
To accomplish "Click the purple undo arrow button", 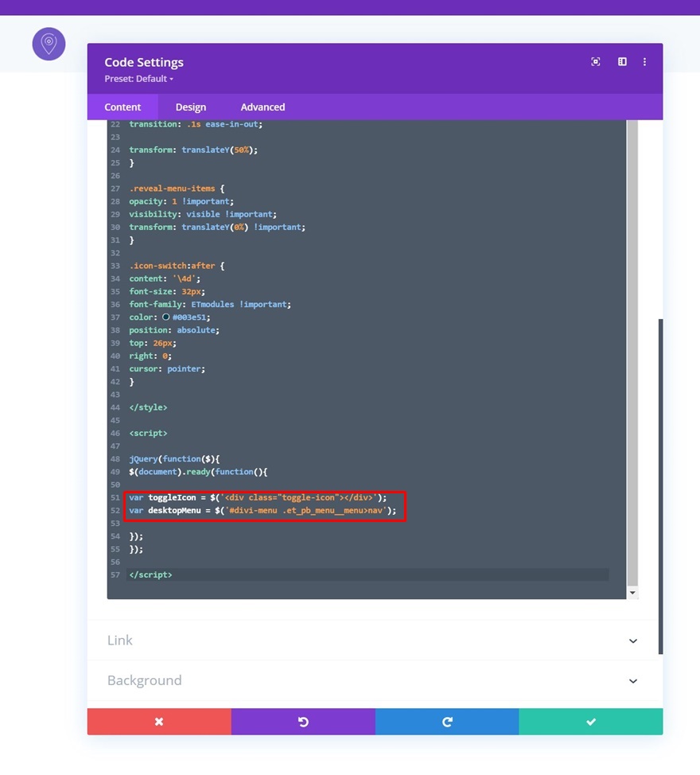I will coord(303,722).
